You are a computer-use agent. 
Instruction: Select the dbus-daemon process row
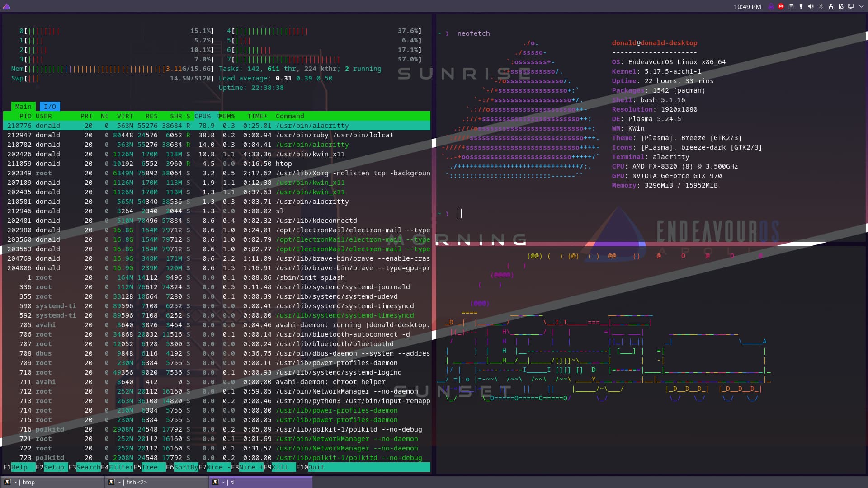point(217,353)
